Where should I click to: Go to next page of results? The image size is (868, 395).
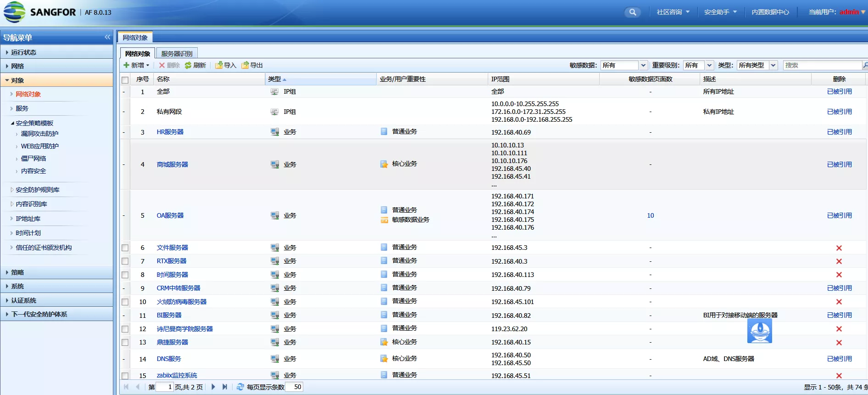point(213,387)
